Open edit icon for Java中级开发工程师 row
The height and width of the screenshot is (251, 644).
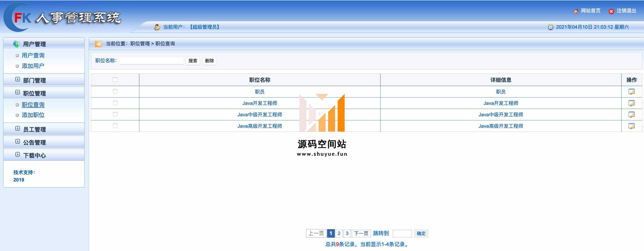tap(631, 115)
